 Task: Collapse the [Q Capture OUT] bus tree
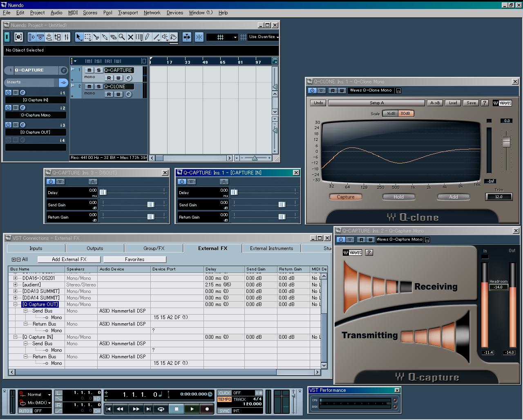tap(16, 304)
